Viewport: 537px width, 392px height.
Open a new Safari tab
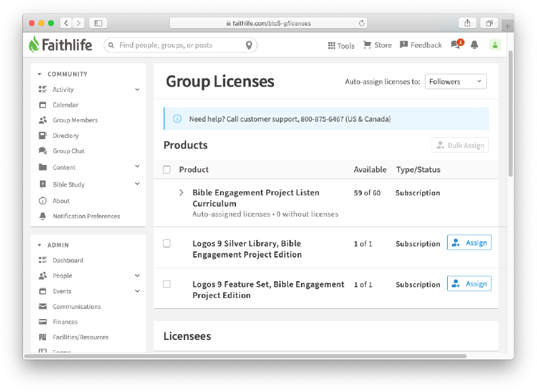507,26
